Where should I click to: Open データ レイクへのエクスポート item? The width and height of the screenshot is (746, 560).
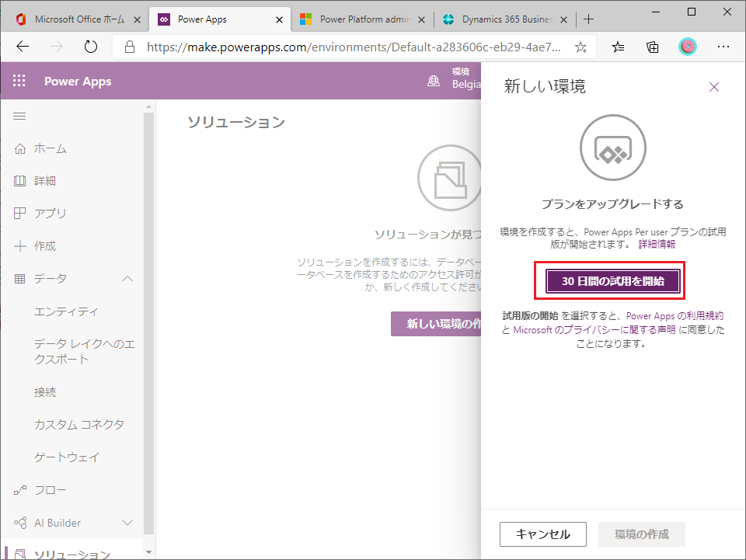(85, 351)
